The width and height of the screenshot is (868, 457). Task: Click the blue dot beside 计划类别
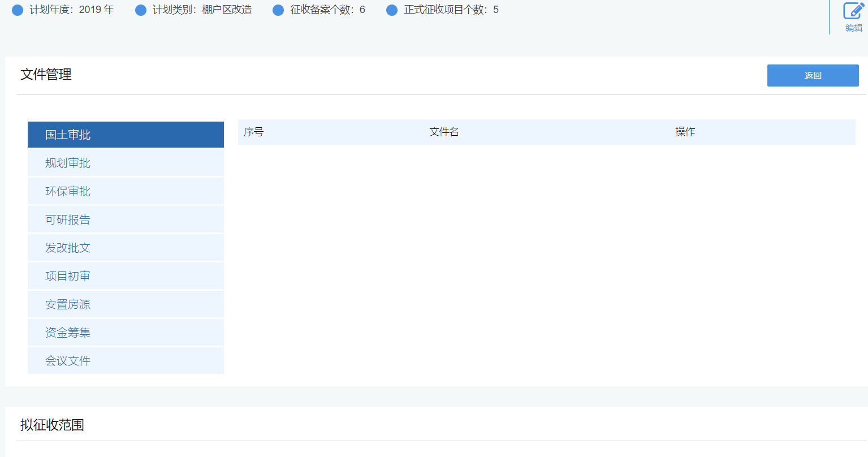141,10
